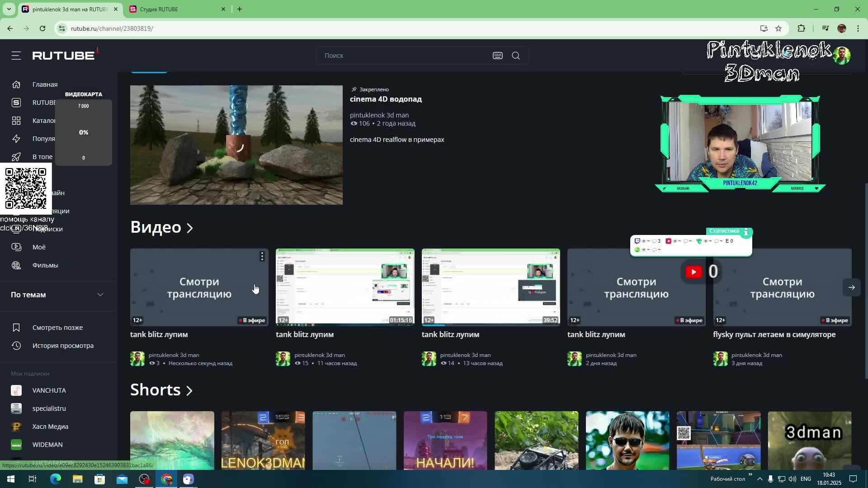Viewport: 868px width, 488px height.
Task: Expand the По темам section
Action: pos(100,295)
